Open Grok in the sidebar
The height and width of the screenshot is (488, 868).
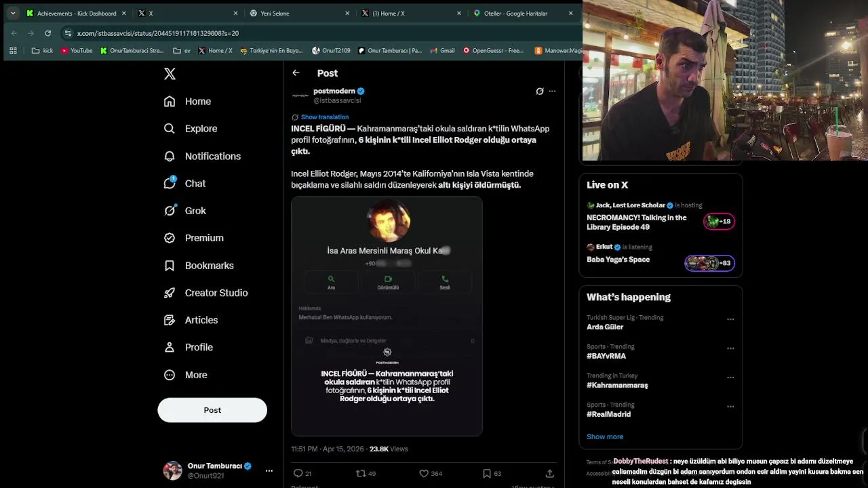[185, 211]
